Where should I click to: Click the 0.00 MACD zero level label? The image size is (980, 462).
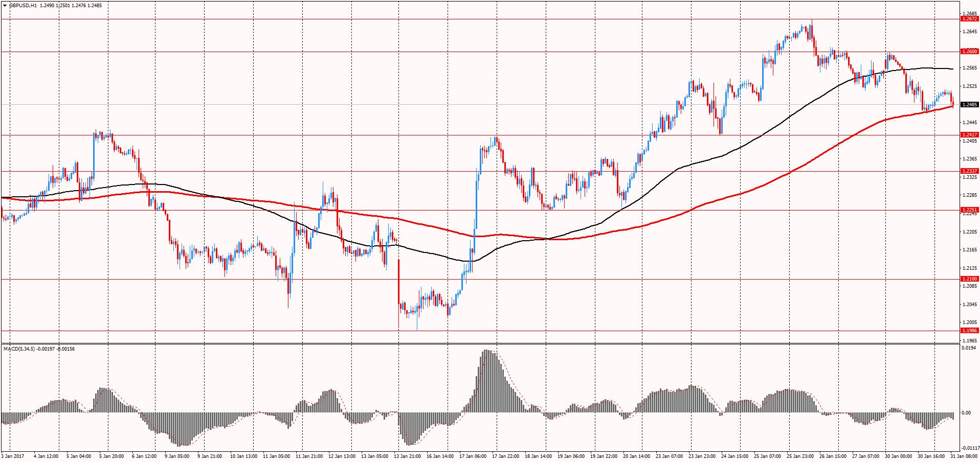967,412
